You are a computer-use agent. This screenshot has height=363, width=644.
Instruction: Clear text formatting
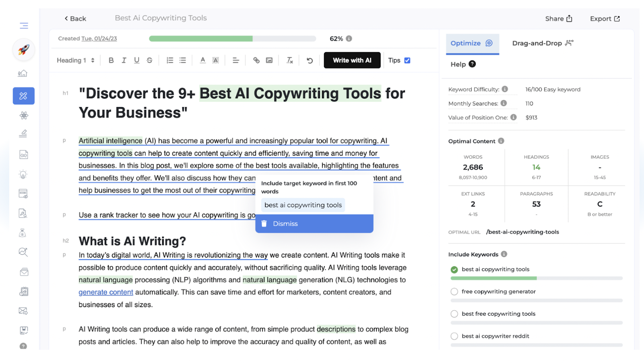click(290, 60)
